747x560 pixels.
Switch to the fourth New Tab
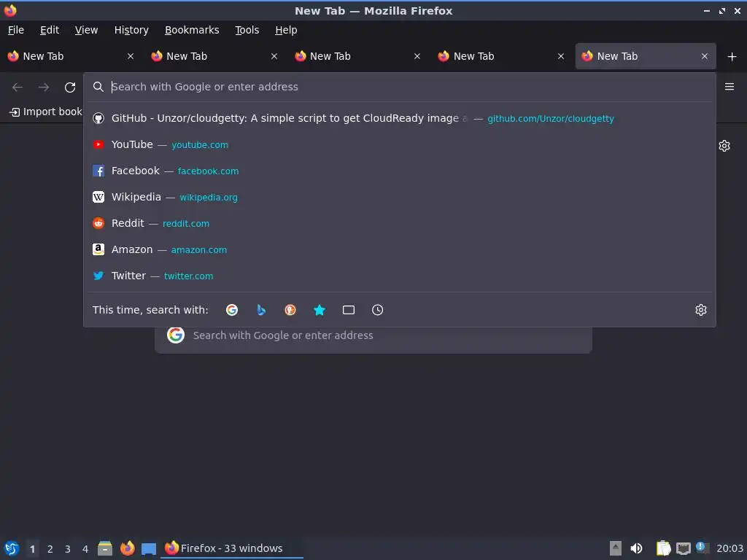pyautogui.click(x=502, y=56)
